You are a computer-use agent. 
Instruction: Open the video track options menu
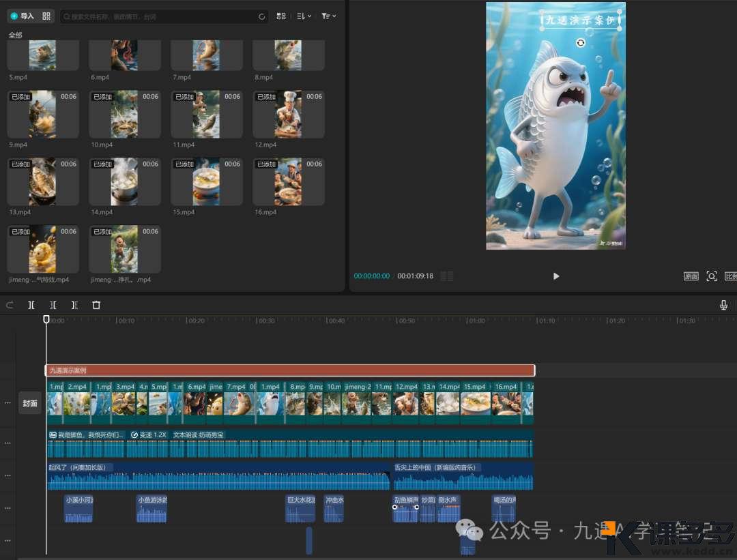point(8,403)
